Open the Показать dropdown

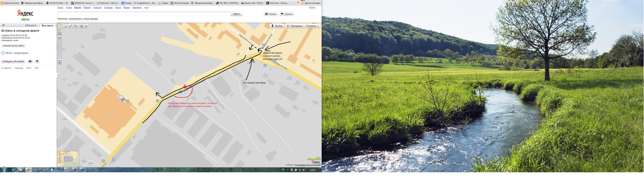tap(312, 26)
